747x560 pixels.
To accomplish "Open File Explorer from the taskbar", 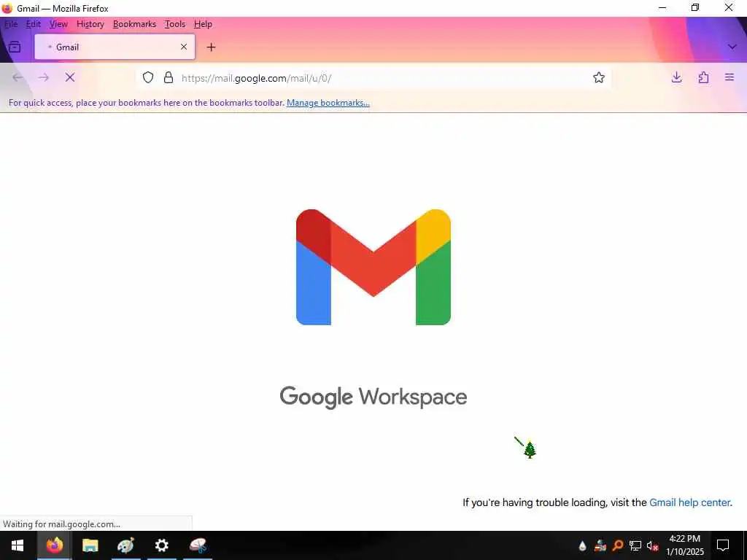I will [x=90, y=545].
